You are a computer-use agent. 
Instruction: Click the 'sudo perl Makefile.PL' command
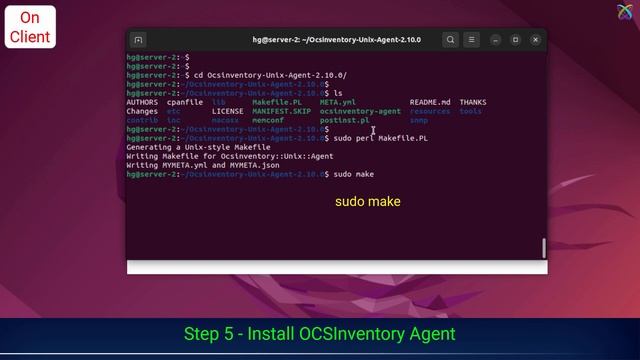pos(380,138)
